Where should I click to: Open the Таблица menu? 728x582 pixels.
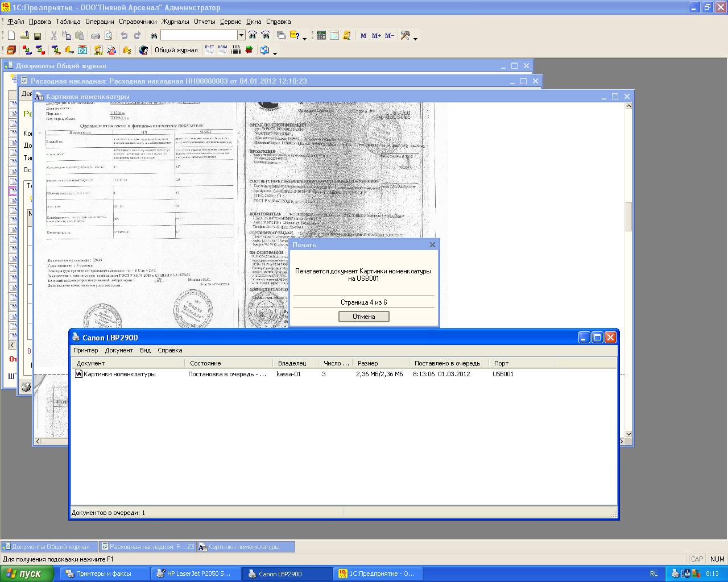point(68,22)
